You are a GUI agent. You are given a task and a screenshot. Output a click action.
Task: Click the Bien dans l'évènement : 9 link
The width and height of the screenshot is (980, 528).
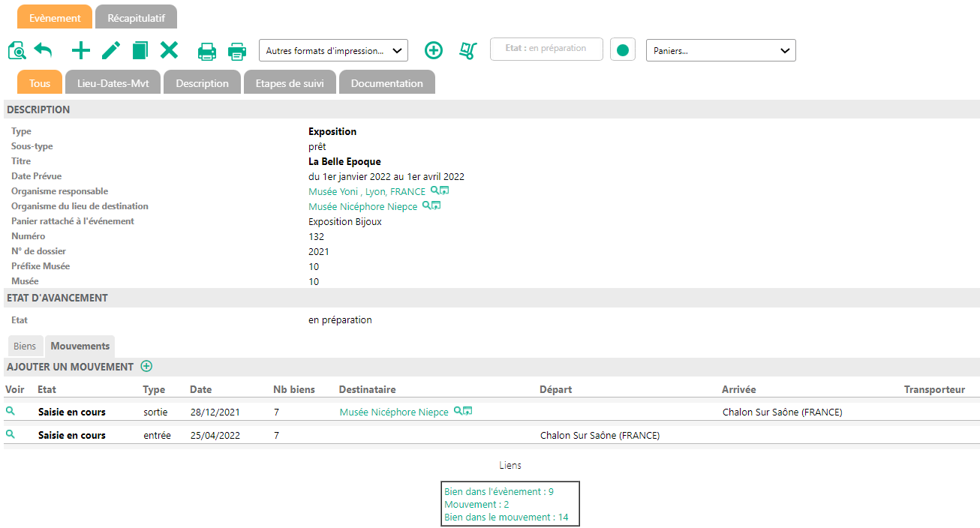coord(498,492)
